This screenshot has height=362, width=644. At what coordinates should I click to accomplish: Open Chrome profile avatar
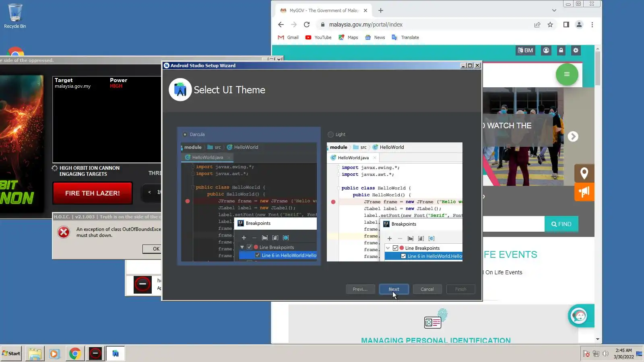click(579, 25)
